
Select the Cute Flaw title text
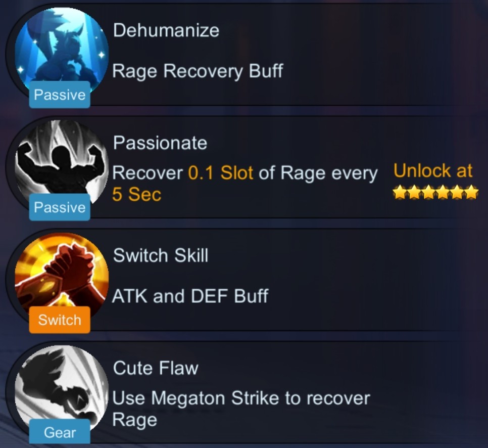156,368
